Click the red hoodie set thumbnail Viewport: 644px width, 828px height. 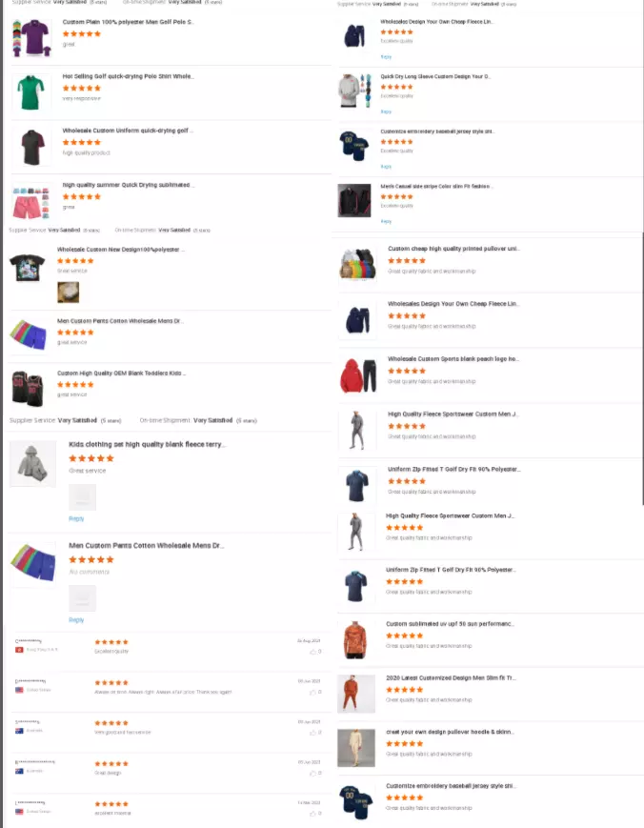(x=358, y=376)
